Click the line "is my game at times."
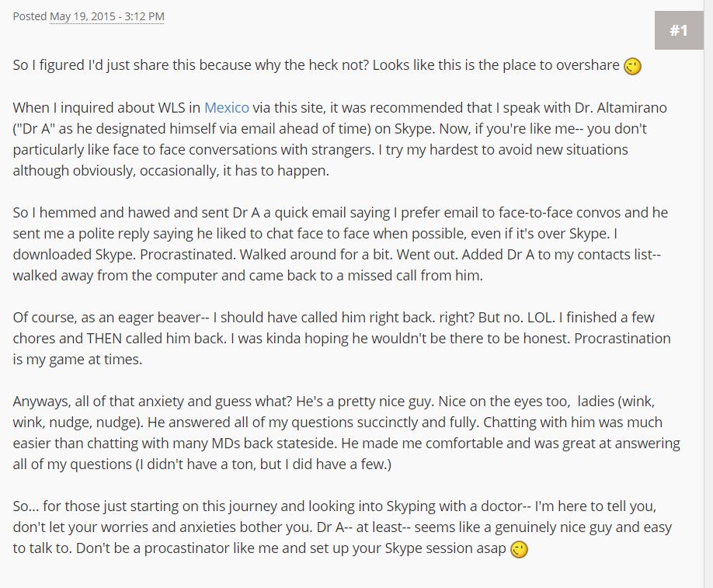This screenshot has height=588, width=713. [78, 360]
